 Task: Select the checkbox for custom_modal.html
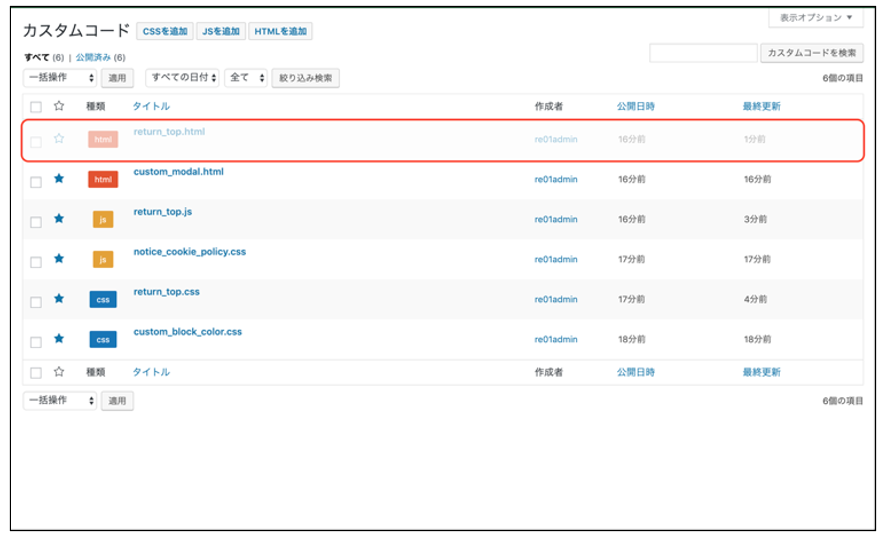[36, 182]
